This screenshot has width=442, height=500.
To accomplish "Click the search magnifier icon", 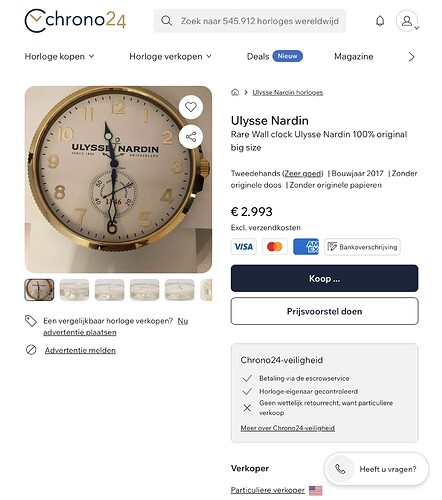I will (166, 21).
